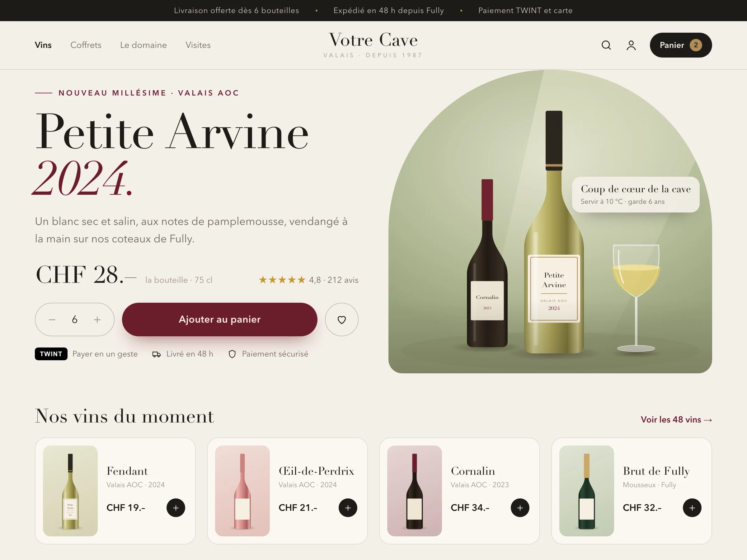Click 'Paiement TWINT et carte' banner text

(525, 11)
